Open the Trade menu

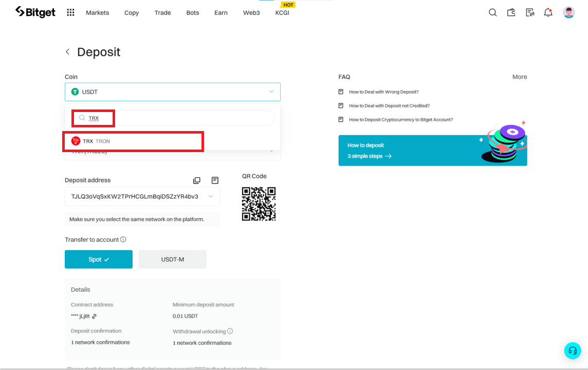coord(163,13)
